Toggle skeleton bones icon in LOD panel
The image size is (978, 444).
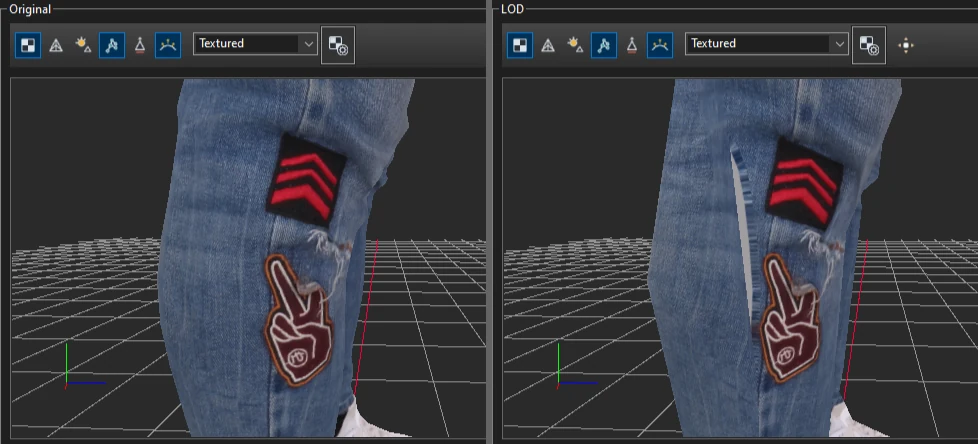(x=604, y=45)
